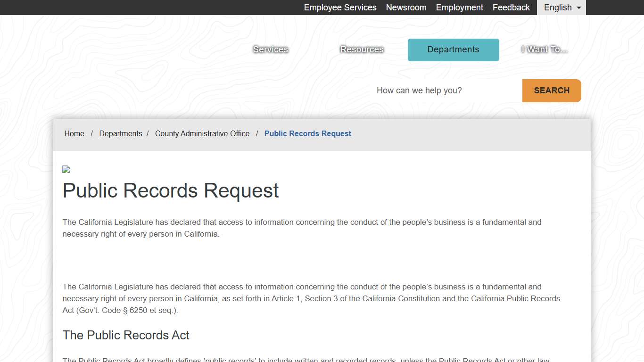Open the Feedback link
Image resolution: width=644 pixels, height=362 pixels.
click(x=511, y=8)
